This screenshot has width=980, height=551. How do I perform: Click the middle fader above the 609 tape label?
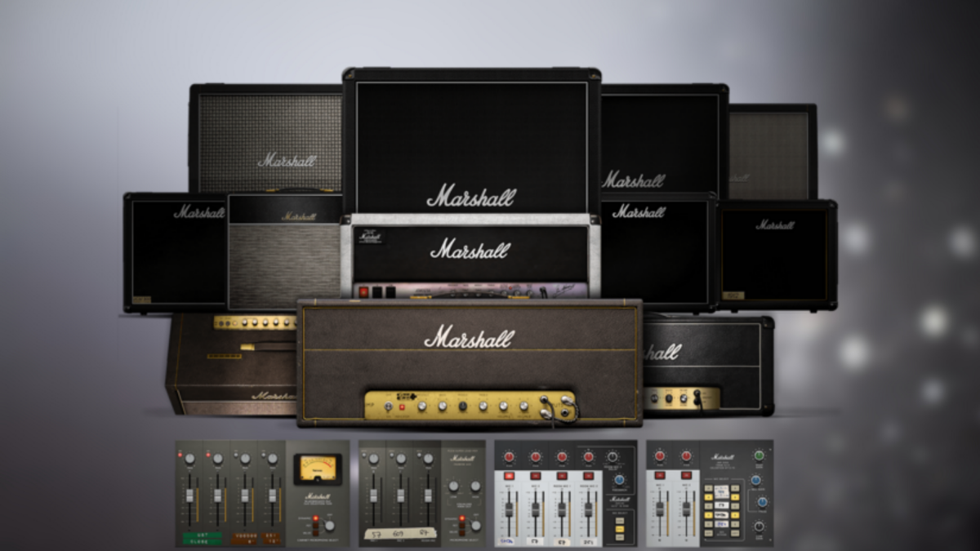click(401, 495)
